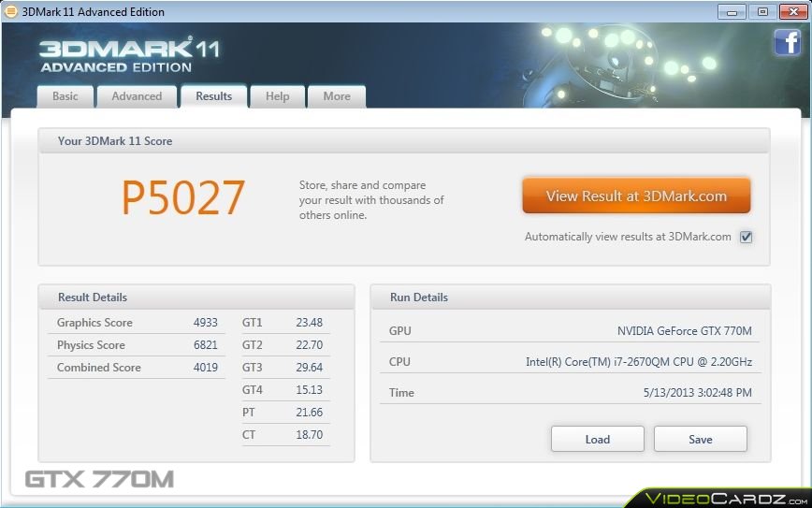Maximize the 3DMark 11 window
Viewport: 812px width, 508px height.
click(x=762, y=11)
